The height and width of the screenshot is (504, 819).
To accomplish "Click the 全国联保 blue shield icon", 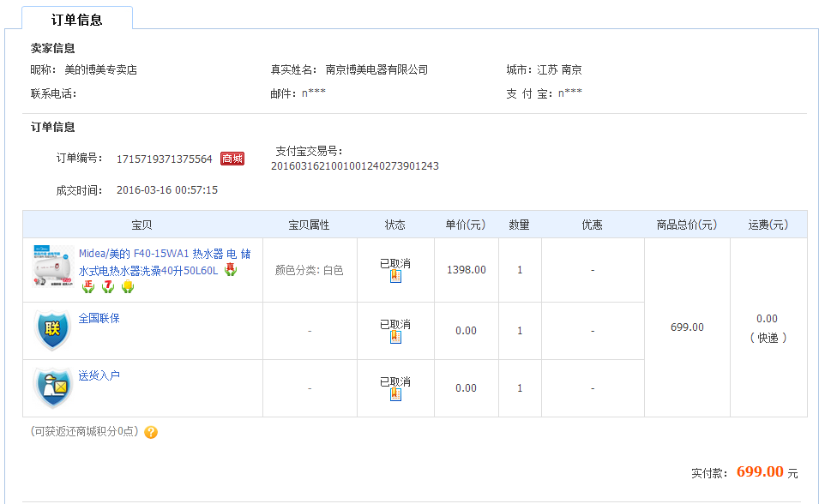I will pyautogui.click(x=52, y=330).
